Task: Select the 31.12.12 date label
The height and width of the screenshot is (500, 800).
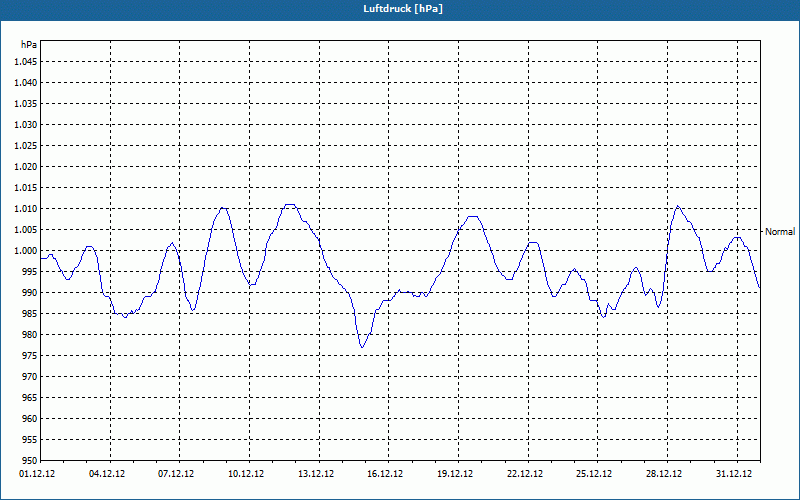Action: [x=734, y=474]
